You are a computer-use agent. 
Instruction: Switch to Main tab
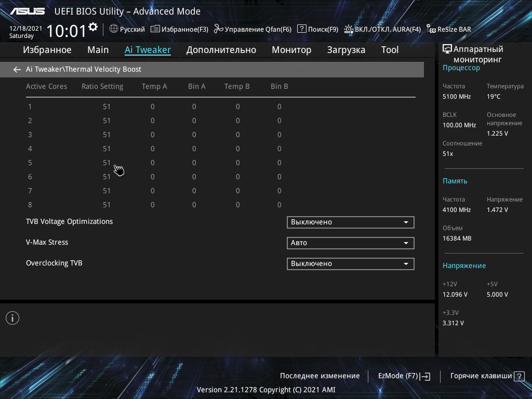pyautogui.click(x=98, y=50)
